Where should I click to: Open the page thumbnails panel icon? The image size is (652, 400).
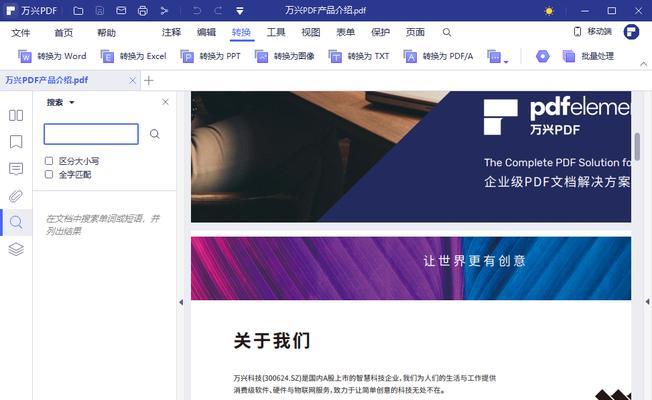[x=16, y=115]
